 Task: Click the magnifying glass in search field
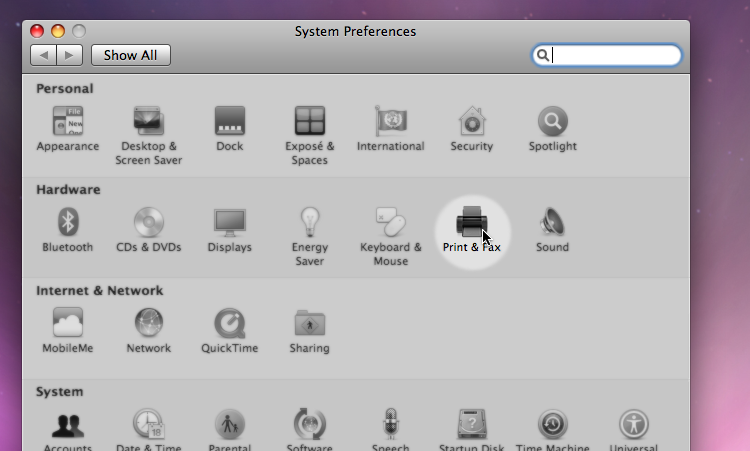tap(542, 55)
